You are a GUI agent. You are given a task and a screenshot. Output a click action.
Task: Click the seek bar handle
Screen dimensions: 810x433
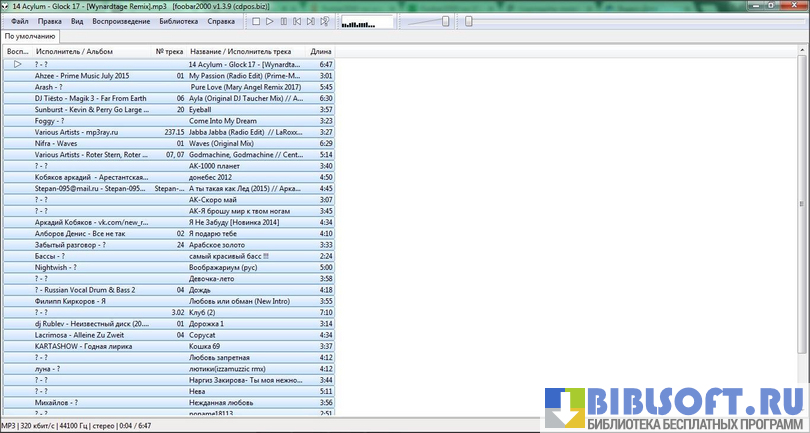[469, 21]
